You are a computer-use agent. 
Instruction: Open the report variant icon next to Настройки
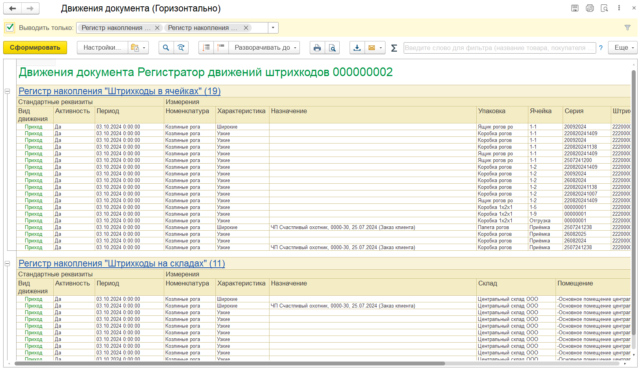click(134, 48)
